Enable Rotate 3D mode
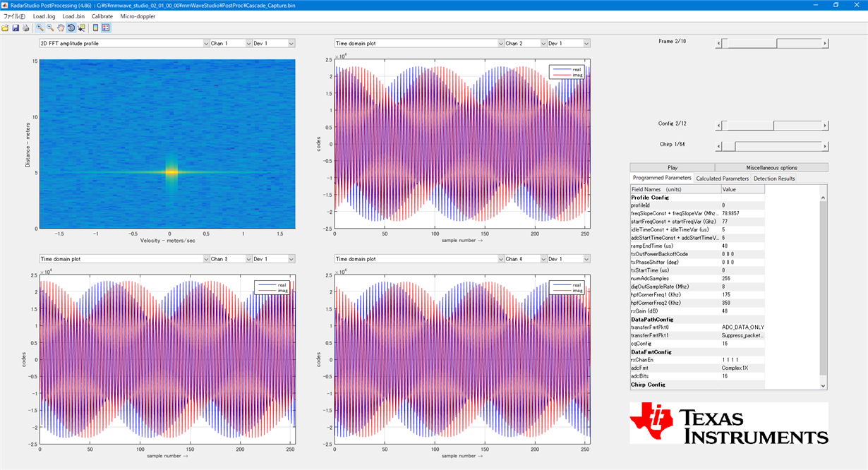The height and width of the screenshot is (470, 868). tap(71, 28)
